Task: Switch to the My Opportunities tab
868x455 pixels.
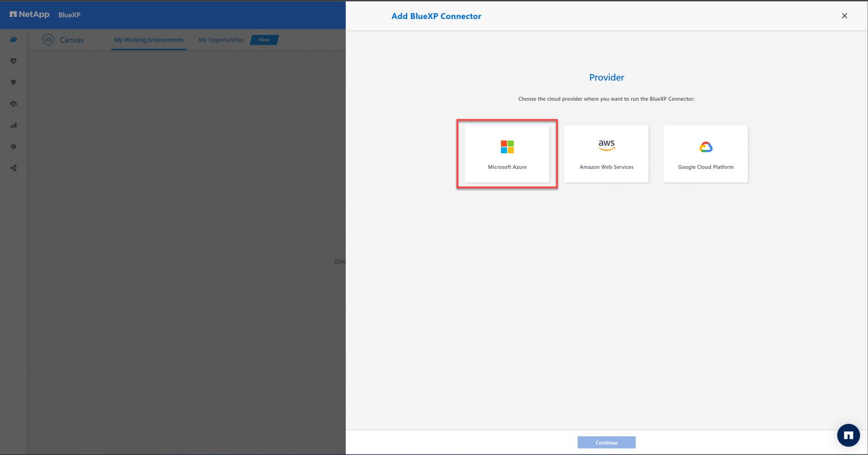Action: [220, 40]
